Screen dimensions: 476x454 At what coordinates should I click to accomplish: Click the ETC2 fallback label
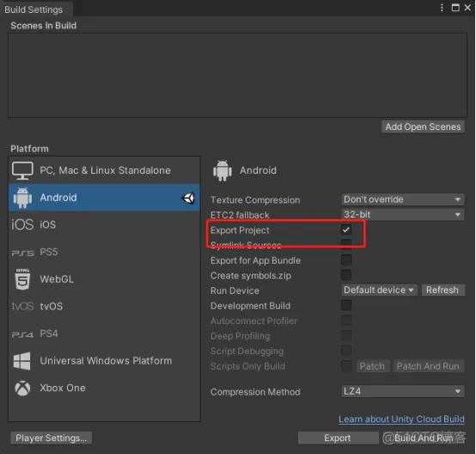[240, 215]
